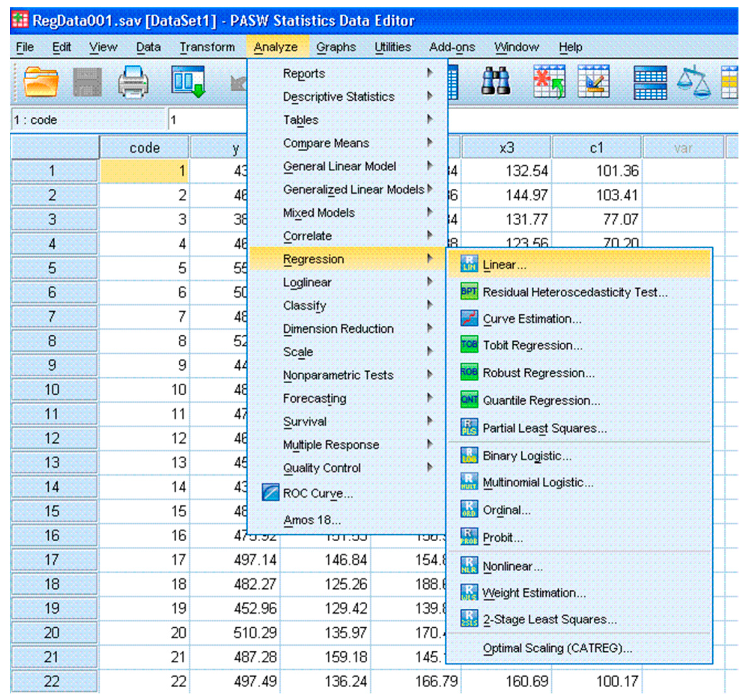Click the Print toolbar icon

133,81
